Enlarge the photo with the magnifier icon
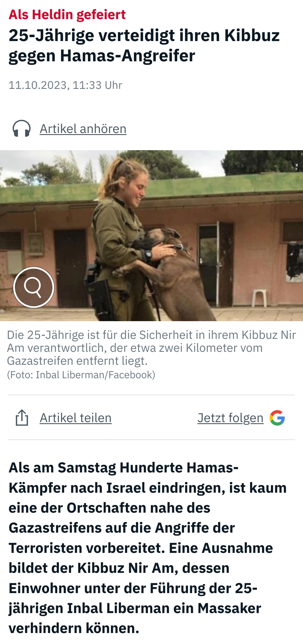303x644 pixels. [34, 287]
